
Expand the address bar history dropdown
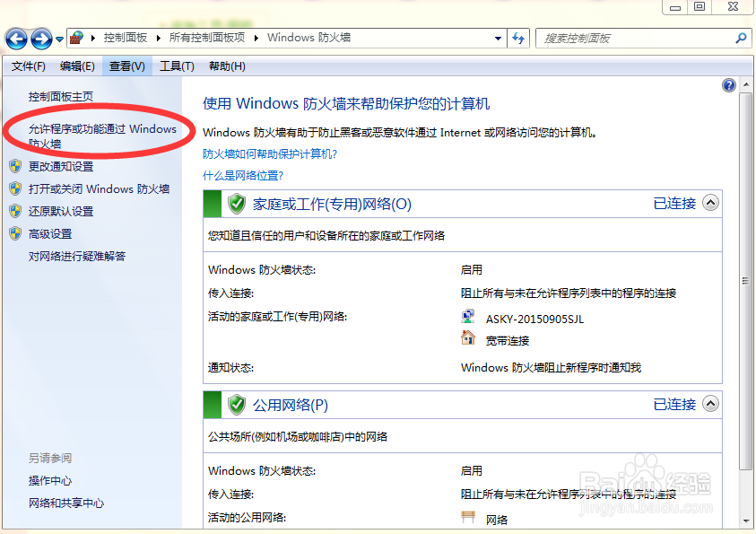pos(498,38)
